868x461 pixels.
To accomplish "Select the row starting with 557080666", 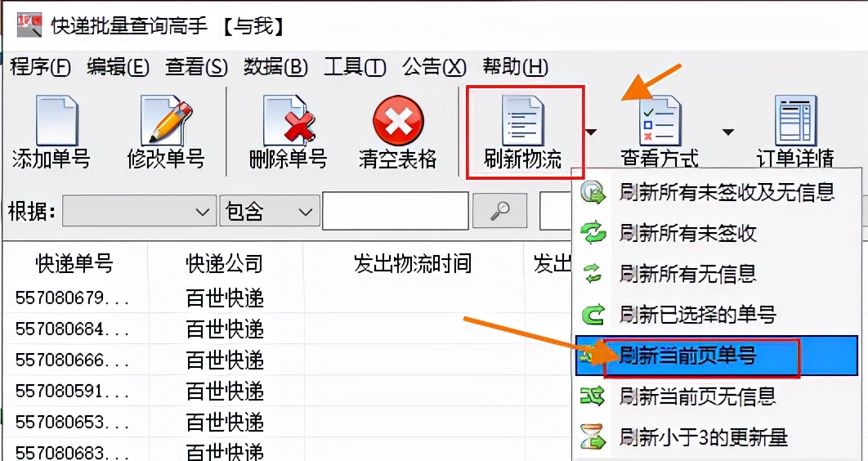I will [288, 360].
